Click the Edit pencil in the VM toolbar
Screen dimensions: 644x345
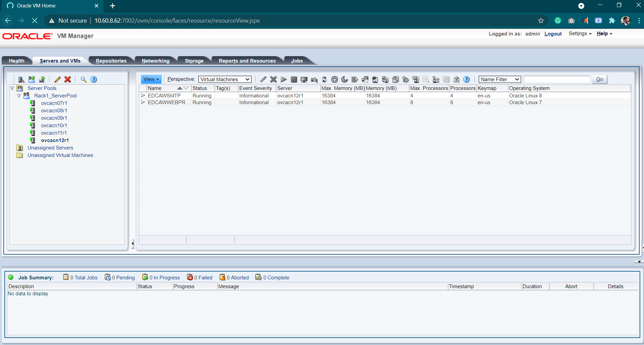click(x=263, y=79)
